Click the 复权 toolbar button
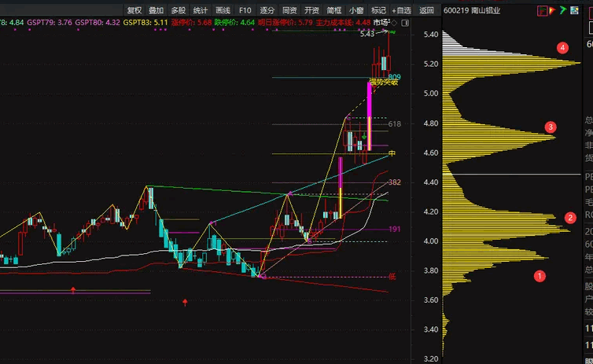 tap(134, 10)
